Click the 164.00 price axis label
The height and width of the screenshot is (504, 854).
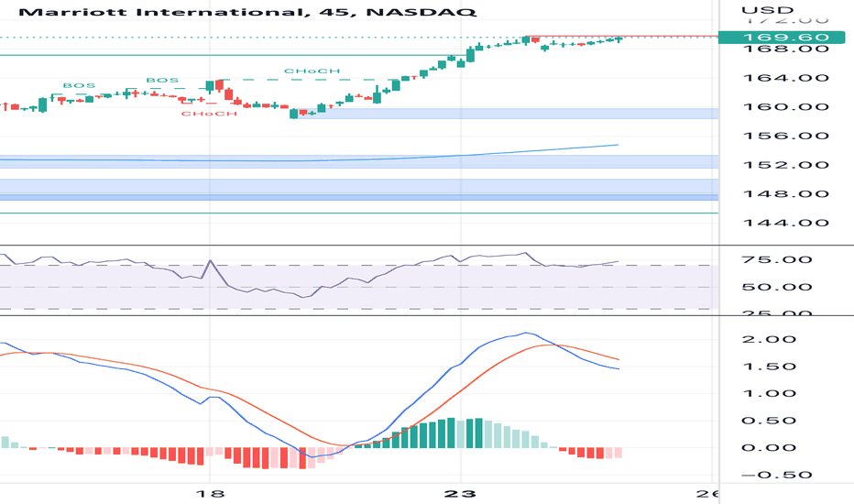point(785,78)
